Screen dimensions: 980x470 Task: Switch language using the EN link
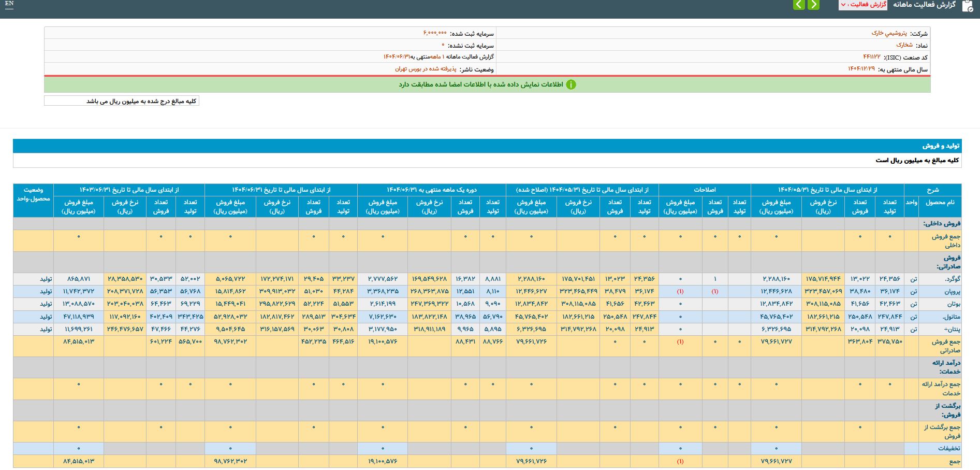click(x=9, y=4)
